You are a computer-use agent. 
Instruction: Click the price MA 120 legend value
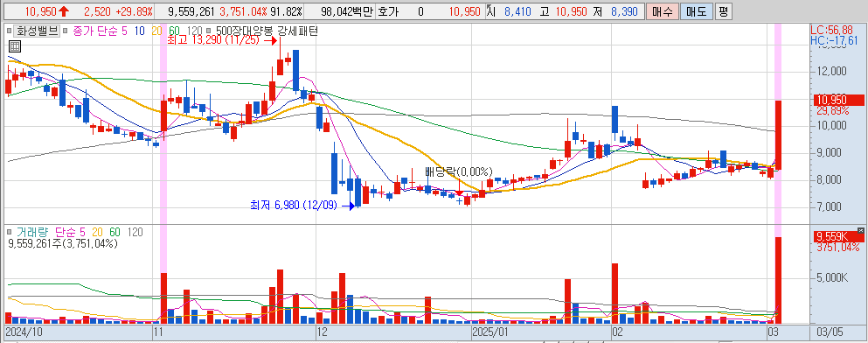(x=195, y=31)
